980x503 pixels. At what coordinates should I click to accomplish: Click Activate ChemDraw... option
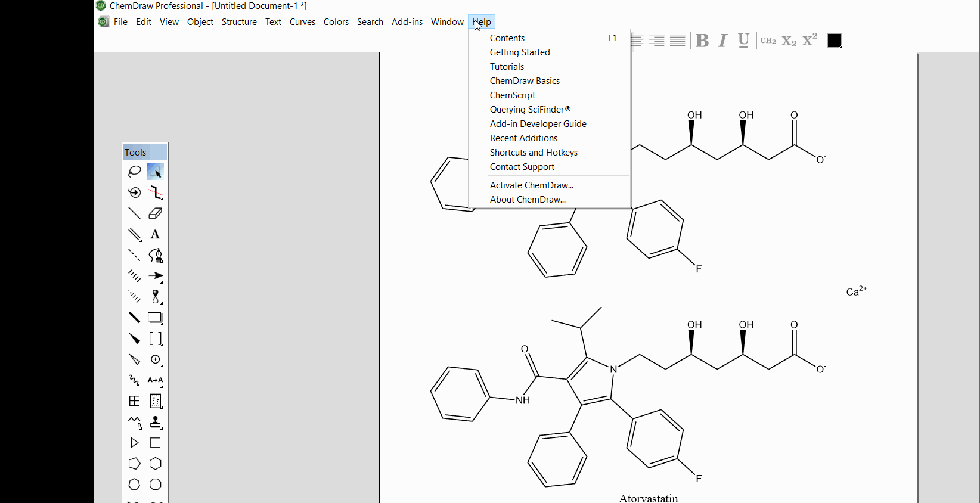pos(531,185)
